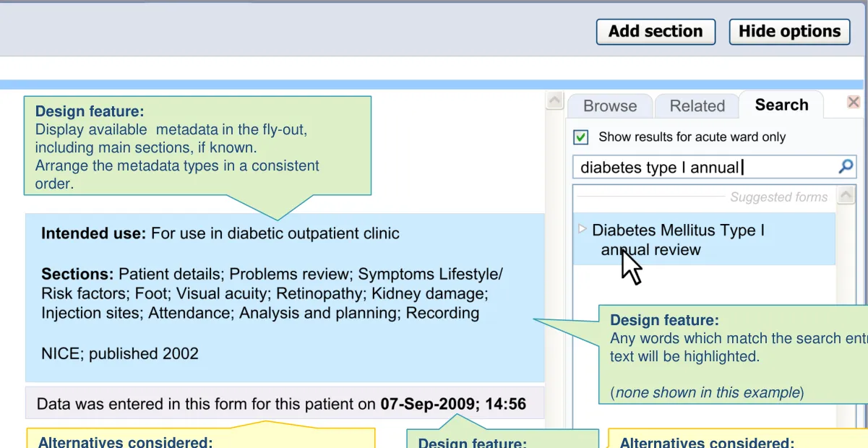Uncheck Show results for acute ward only
The width and height of the screenshot is (868, 448).
coord(580,137)
